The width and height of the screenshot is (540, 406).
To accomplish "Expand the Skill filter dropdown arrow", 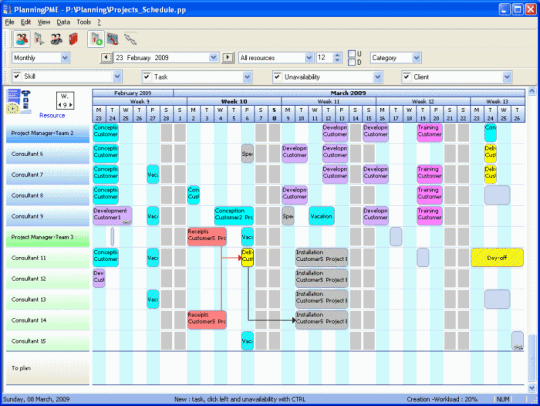I will [117, 76].
